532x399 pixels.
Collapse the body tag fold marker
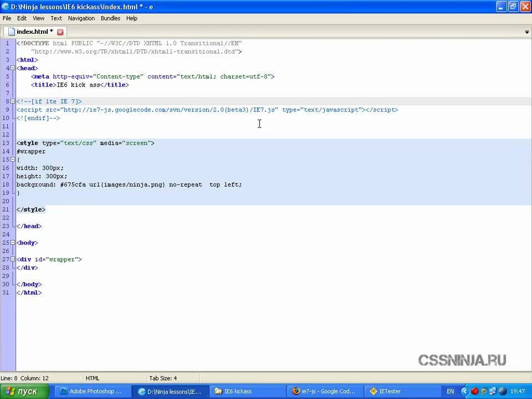click(13, 243)
